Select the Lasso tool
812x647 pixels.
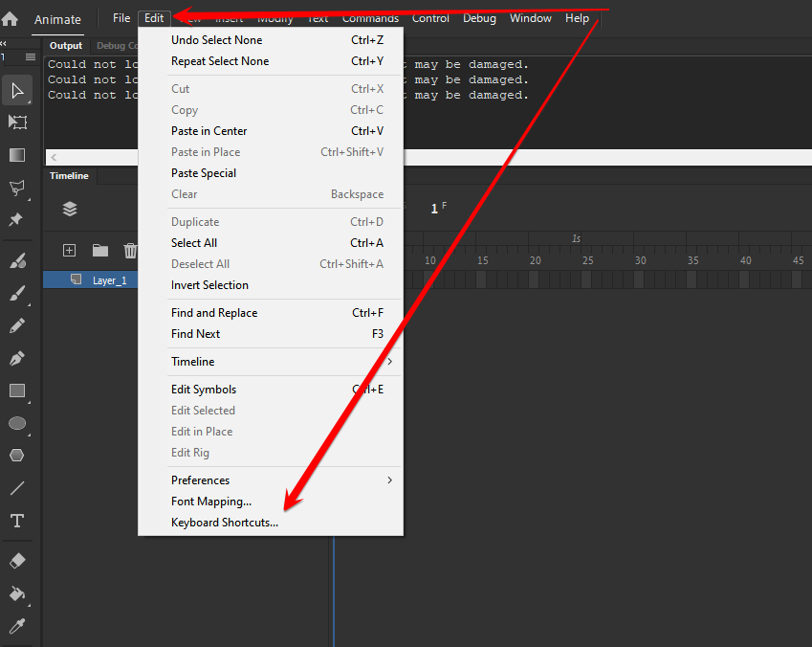click(17, 188)
